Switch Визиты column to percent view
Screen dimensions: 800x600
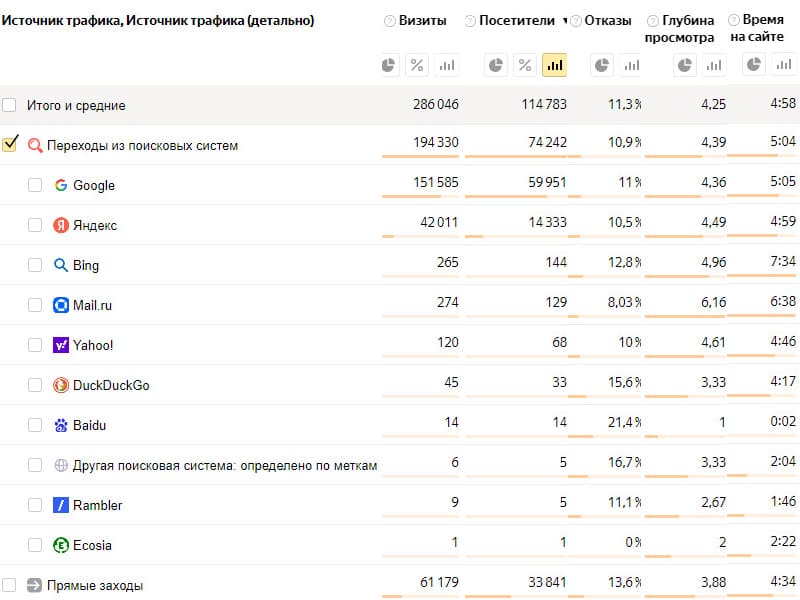tap(417, 65)
